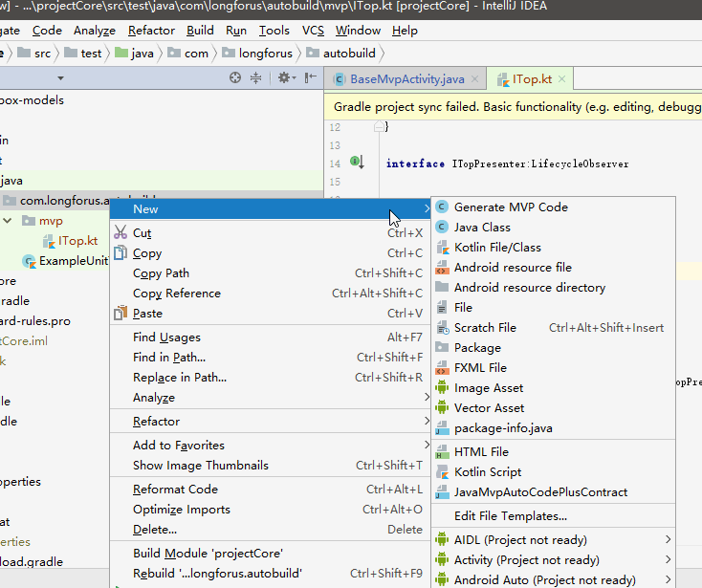
Task: Select ExampleUnit test file in tree
Action: pyautogui.click(x=66, y=261)
